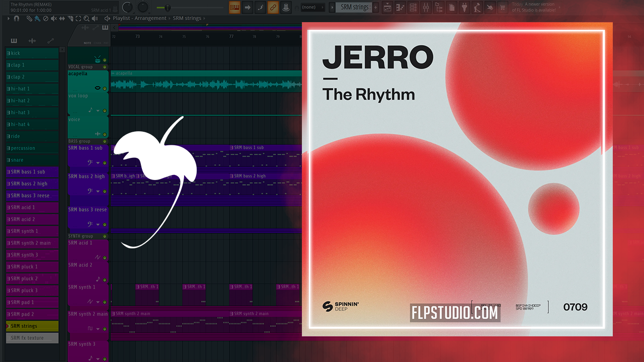
Task: Toggle the step-edit note button
Action: [260, 7]
